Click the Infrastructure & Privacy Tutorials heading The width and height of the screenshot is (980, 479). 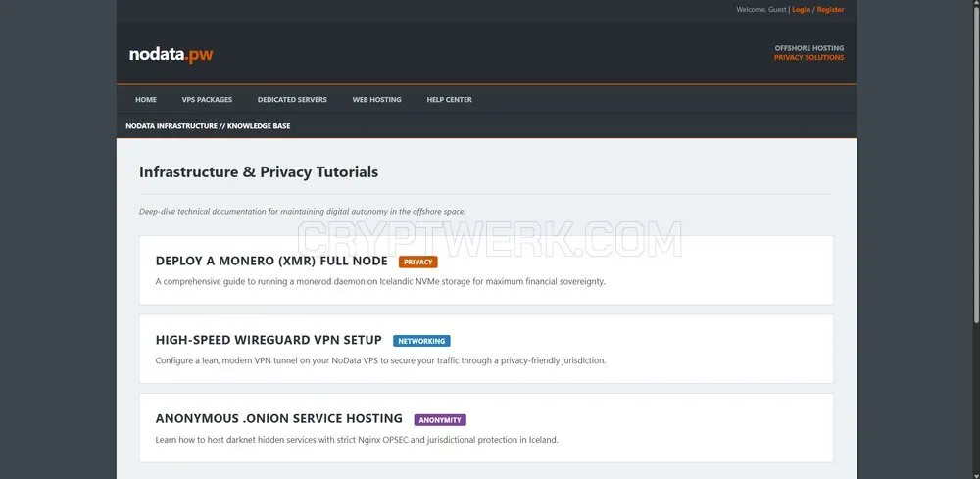coord(258,171)
